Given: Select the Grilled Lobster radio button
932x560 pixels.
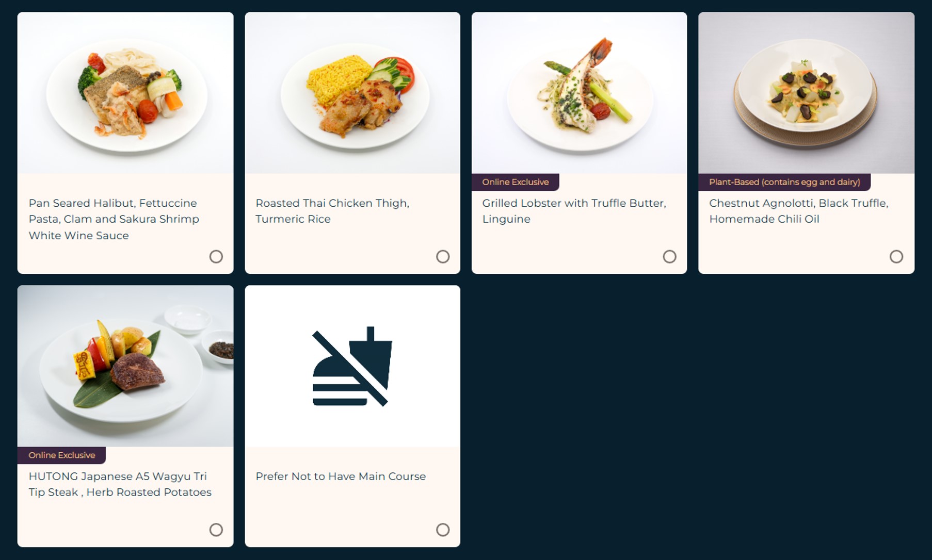Looking at the screenshot, I should tap(669, 256).
